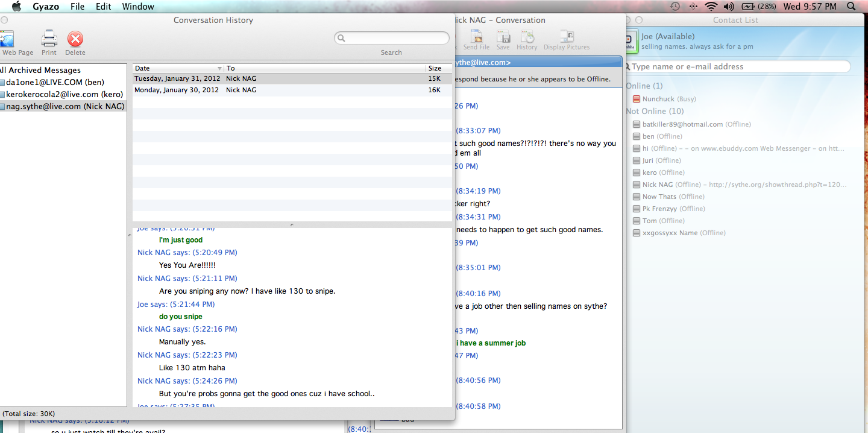Open the Apple menu
868x433 pixels.
17,7
